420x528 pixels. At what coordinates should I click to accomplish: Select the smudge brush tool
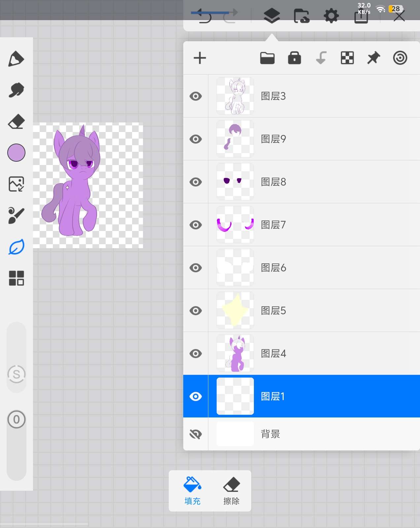16,90
